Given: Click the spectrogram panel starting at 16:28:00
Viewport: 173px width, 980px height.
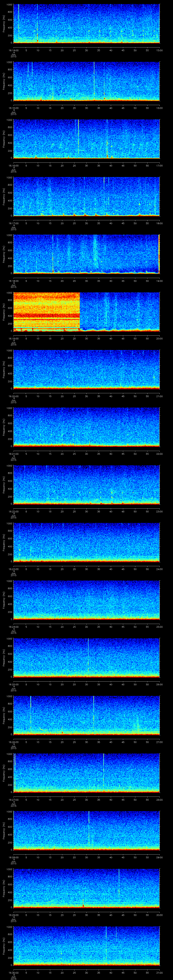Looking at the screenshot, I should [86, 830].
